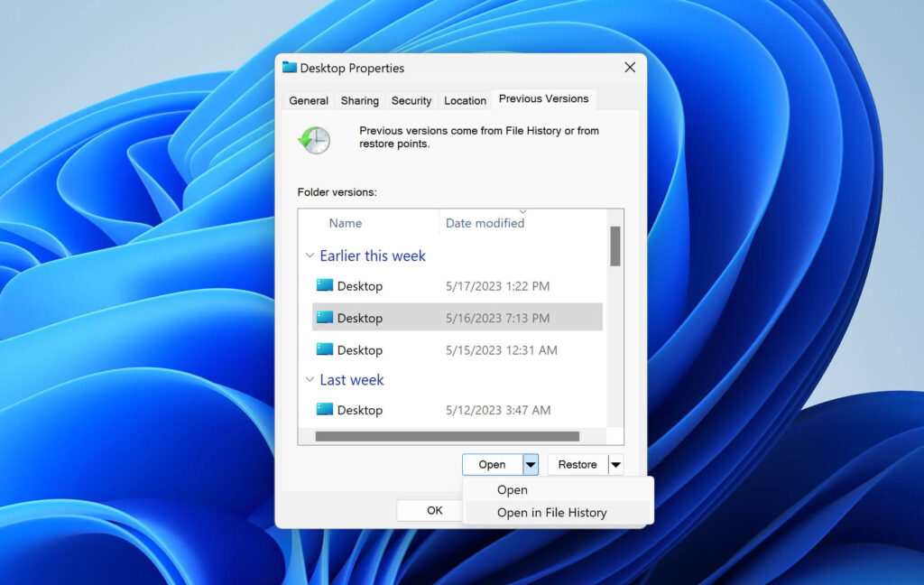Collapse the Last week group

(310, 380)
